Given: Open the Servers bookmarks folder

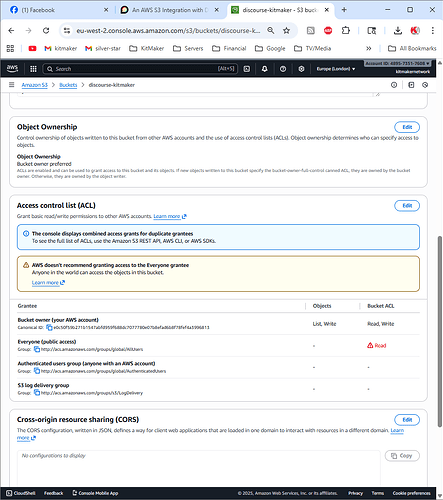Looking at the screenshot, I should (188, 49).
